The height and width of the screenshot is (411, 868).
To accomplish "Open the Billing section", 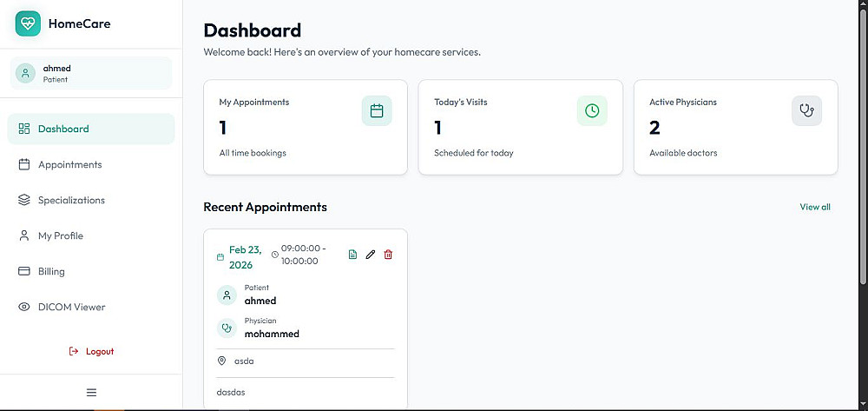I will [x=51, y=271].
